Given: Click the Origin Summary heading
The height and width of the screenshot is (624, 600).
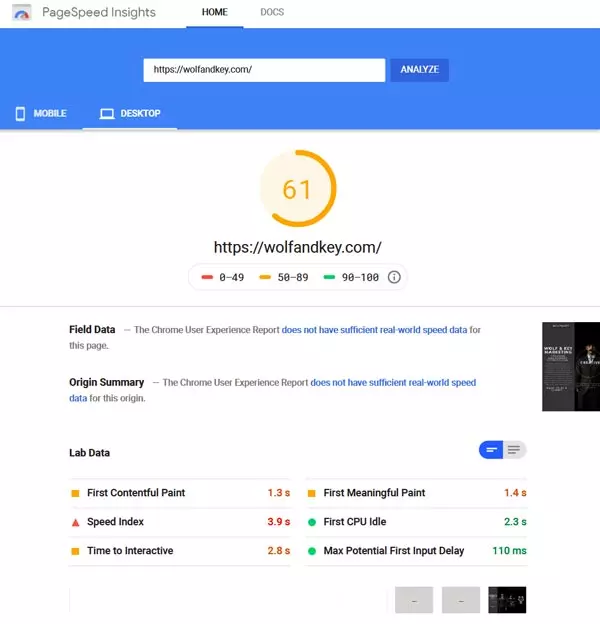Looking at the screenshot, I should pos(107,382).
